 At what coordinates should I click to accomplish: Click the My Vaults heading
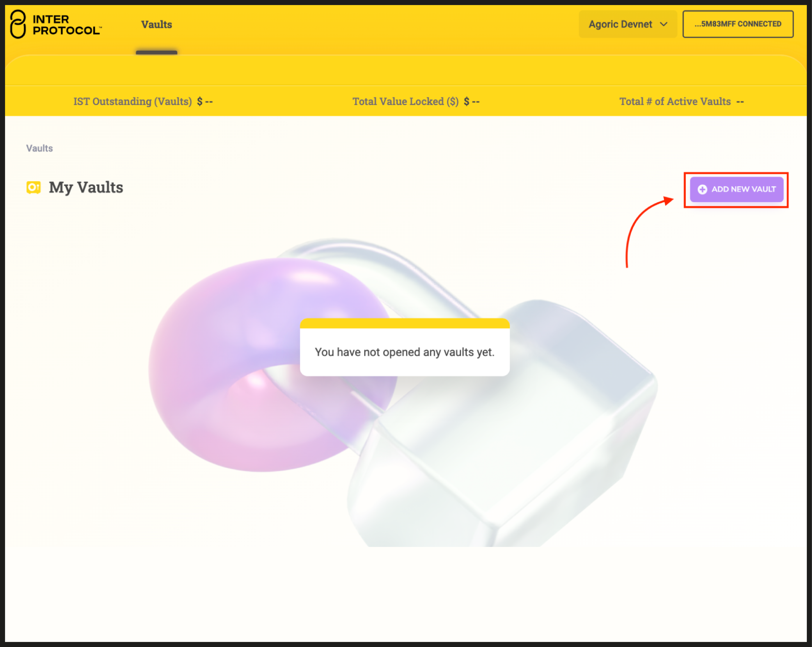[86, 187]
